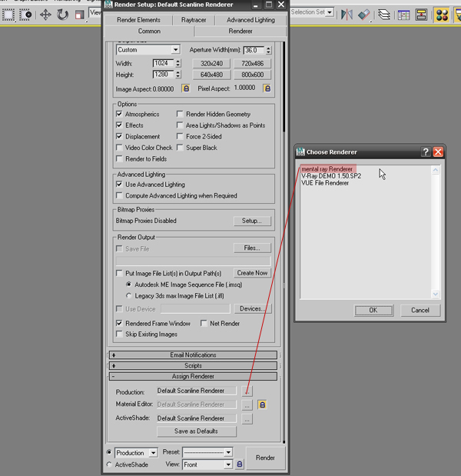Toggle the Pixel Aspect lock icon
The height and width of the screenshot is (476, 461).
coord(267,88)
